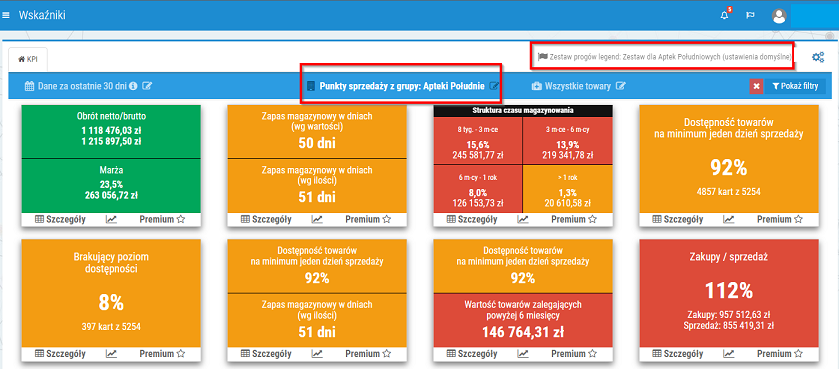Open the notifications bell icon
The image size is (839, 369).
(725, 16)
